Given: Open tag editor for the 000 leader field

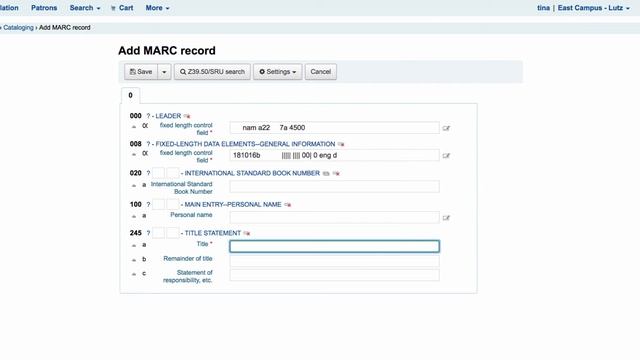Looking at the screenshot, I should [446, 128].
